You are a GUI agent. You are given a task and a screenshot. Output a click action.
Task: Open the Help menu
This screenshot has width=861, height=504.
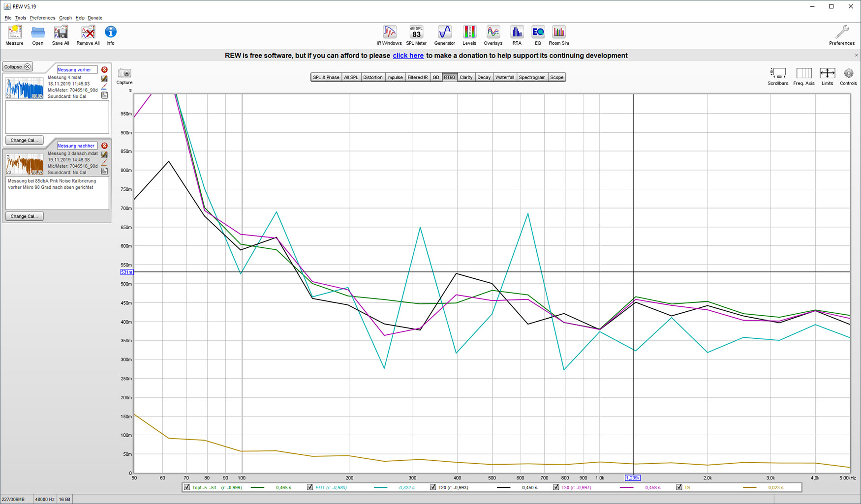tap(80, 18)
